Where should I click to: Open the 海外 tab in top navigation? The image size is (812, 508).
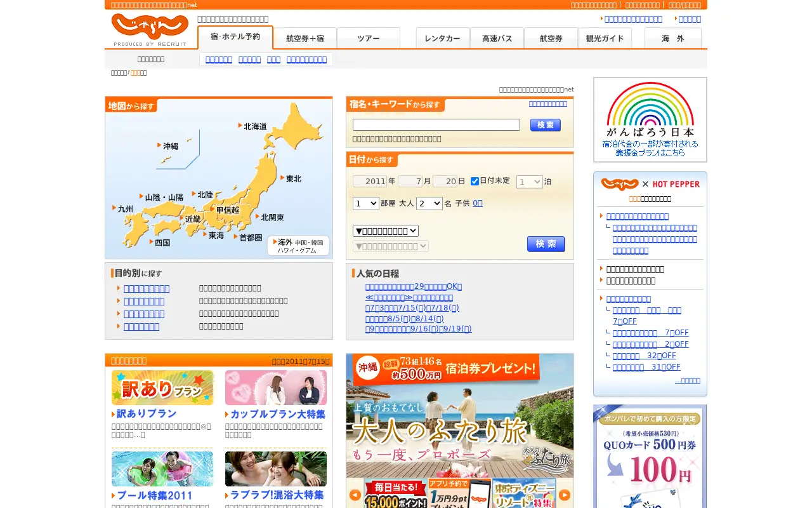(673, 38)
